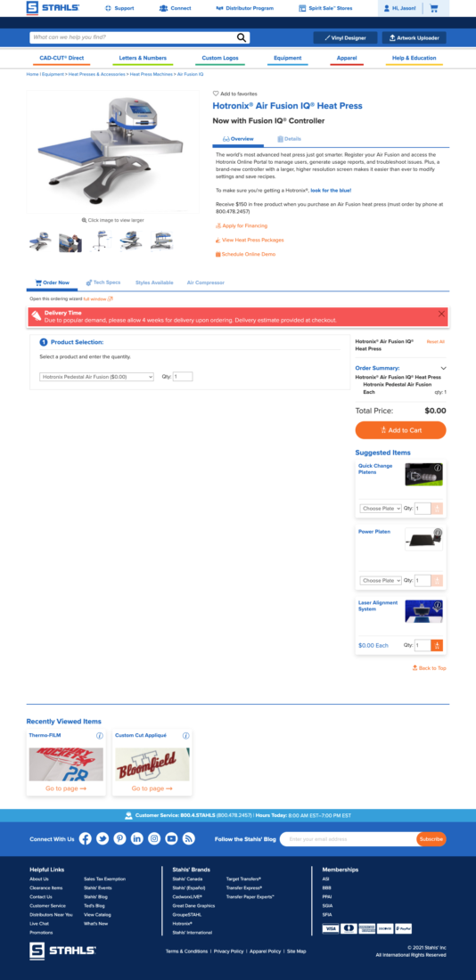Click the search magnifier icon
Screen dimensions: 476x980
(242, 37)
